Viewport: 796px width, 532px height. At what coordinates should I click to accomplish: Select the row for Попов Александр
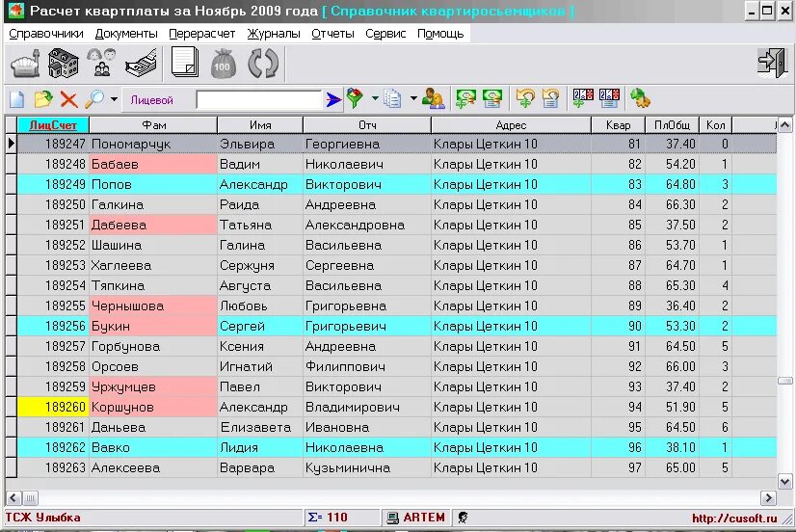(x=397, y=184)
